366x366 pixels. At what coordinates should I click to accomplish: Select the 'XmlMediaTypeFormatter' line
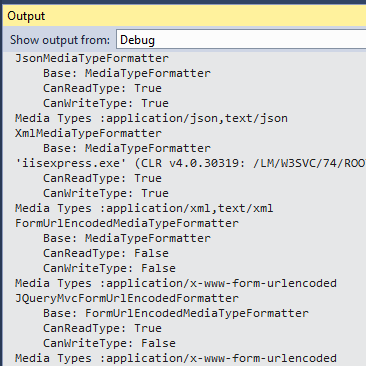point(88,133)
